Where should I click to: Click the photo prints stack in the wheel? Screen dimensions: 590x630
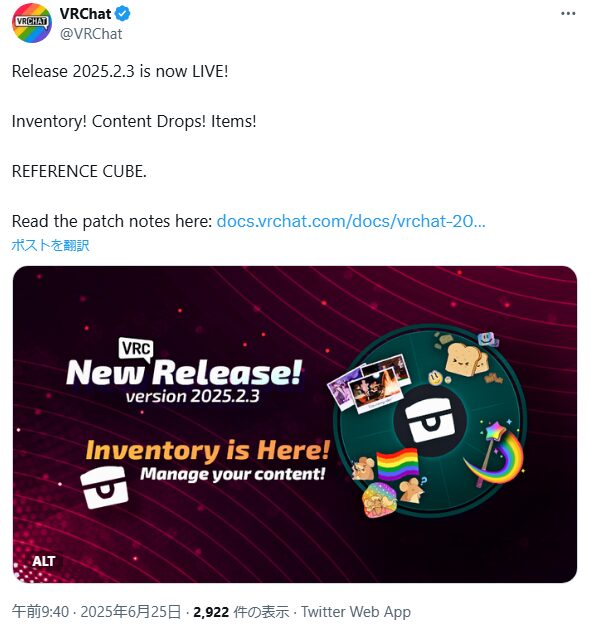(x=369, y=383)
